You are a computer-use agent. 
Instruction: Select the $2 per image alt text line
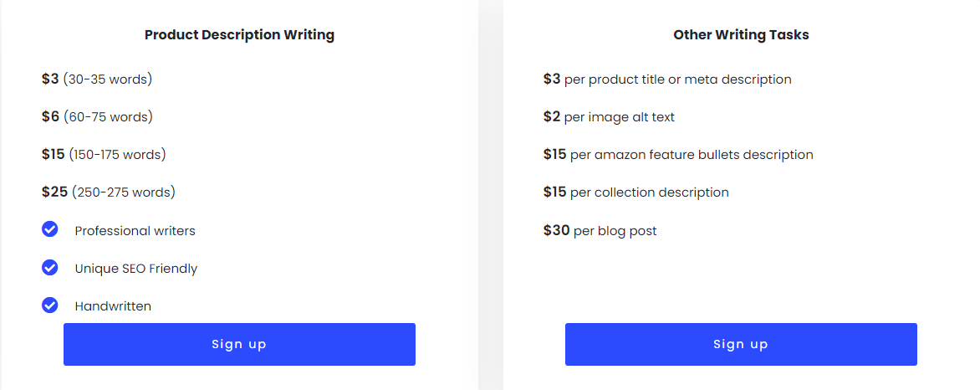[x=609, y=117]
